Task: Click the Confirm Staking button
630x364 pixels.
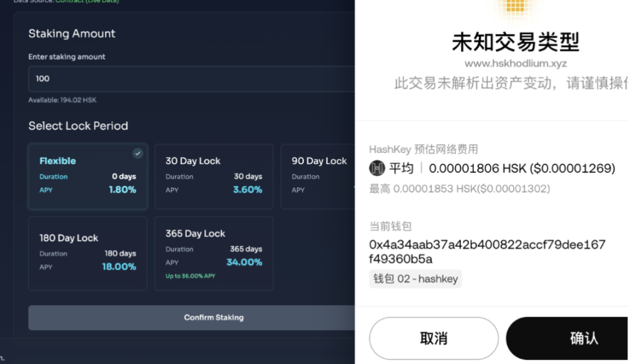Action: tap(191, 317)
